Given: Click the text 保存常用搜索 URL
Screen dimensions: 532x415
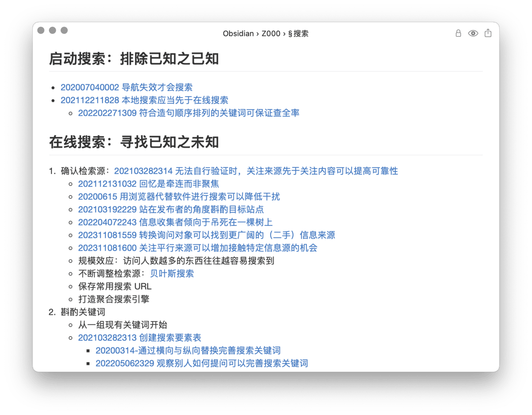Looking at the screenshot, I should coord(115,287).
